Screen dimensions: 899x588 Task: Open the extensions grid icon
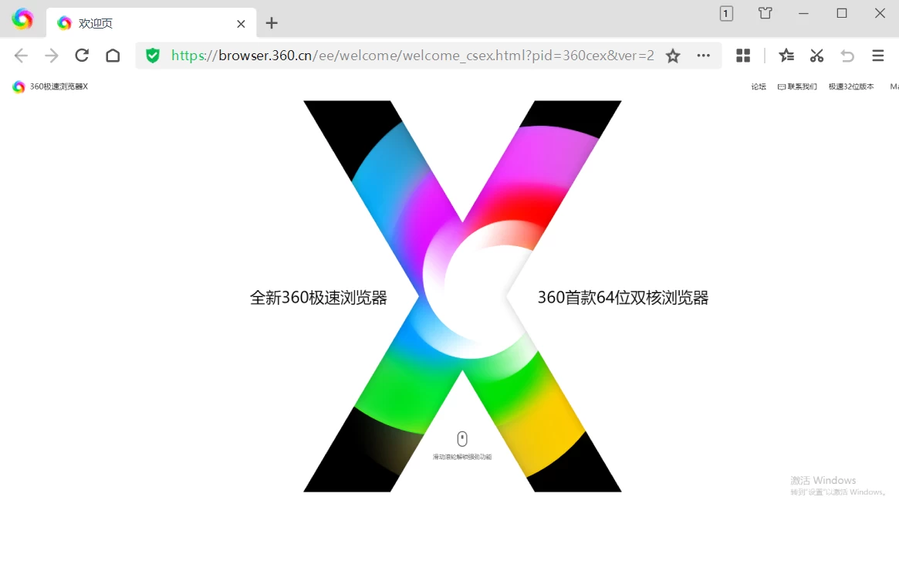click(743, 56)
